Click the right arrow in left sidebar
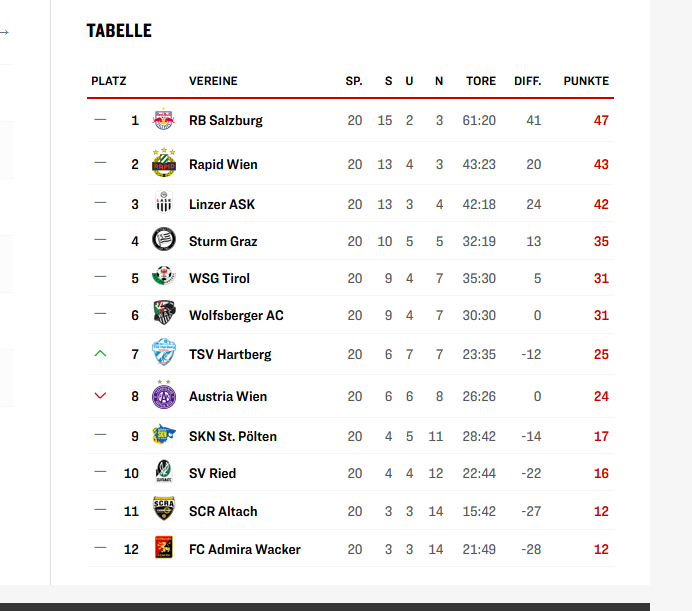Screen dimensions: 692x611 pos(4,32)
